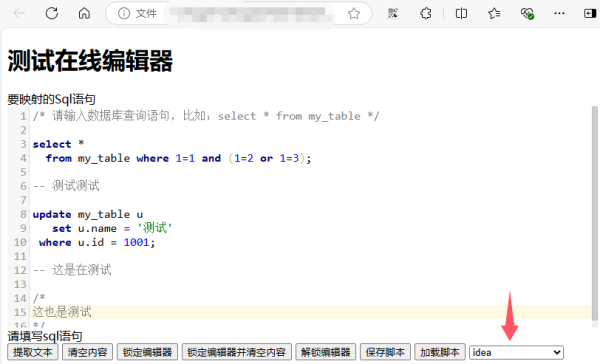The width and height of the screenshot is (600, 364).
Task: Click line number 10 in gutter
Action: pos(20,242)
